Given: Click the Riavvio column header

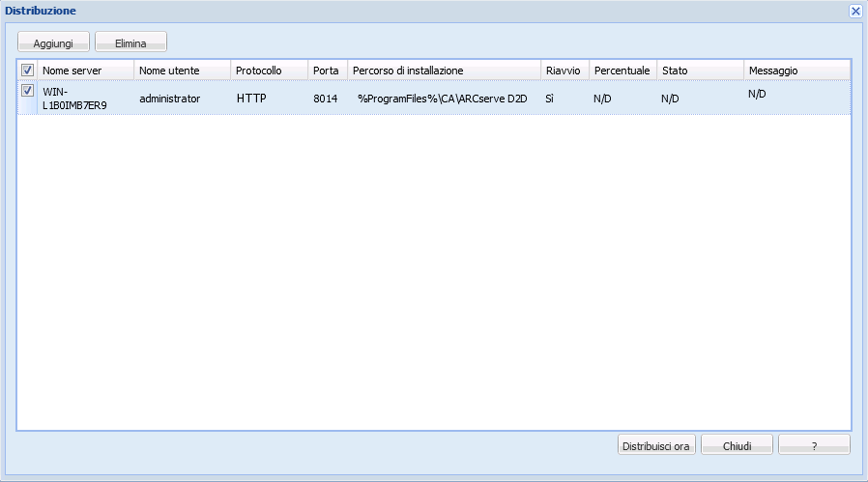Looking at the screenshot, I should point(565,71).
